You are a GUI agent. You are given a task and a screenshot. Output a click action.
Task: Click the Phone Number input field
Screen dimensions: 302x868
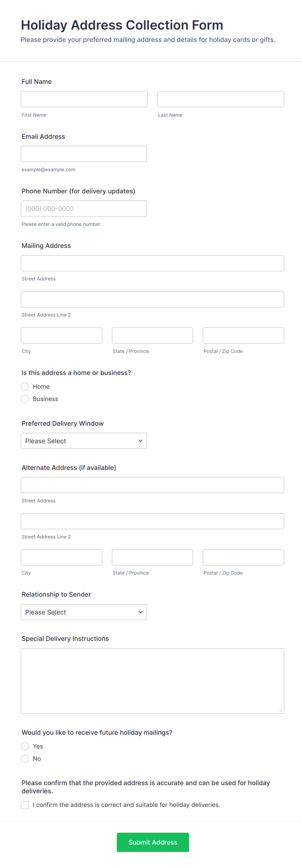pyautogui.click(x=84, y=208)
